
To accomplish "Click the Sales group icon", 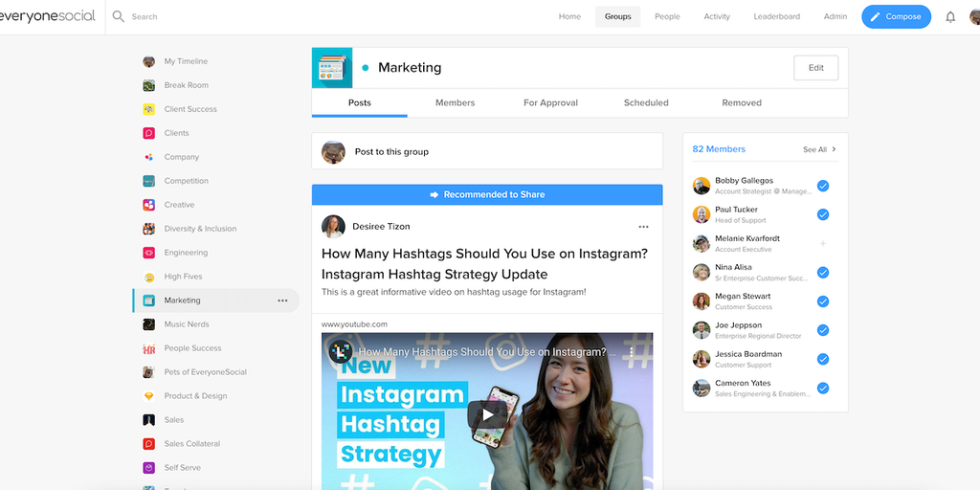I will click(x=148, y=420).
